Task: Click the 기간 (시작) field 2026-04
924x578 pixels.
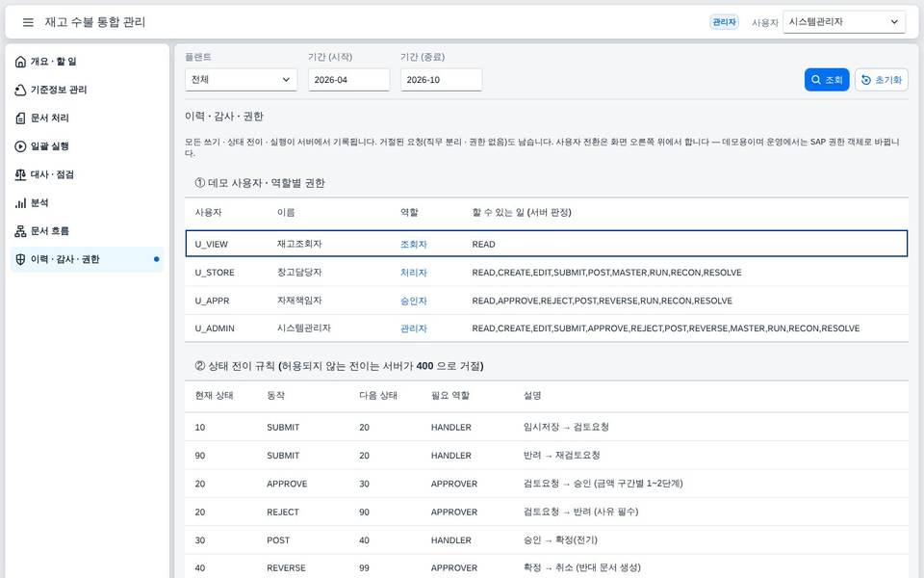Action: click(348, 80)
